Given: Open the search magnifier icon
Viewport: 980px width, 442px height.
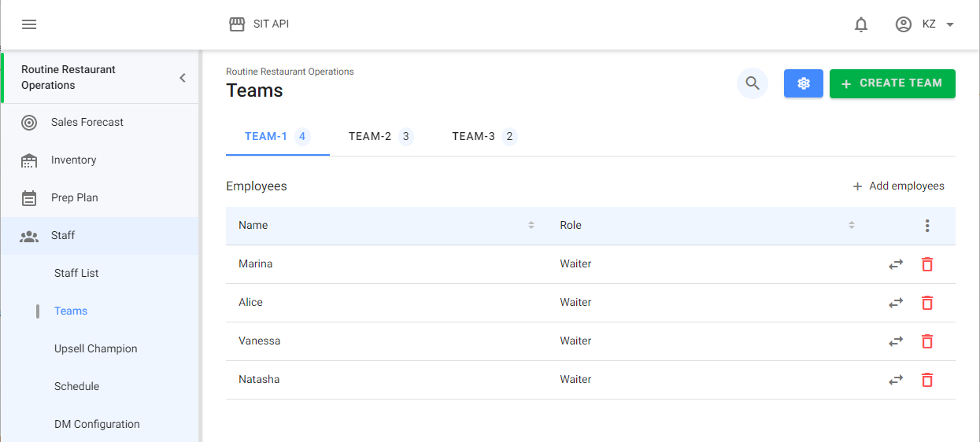Looking at the screenshot, I should (753, 83).
